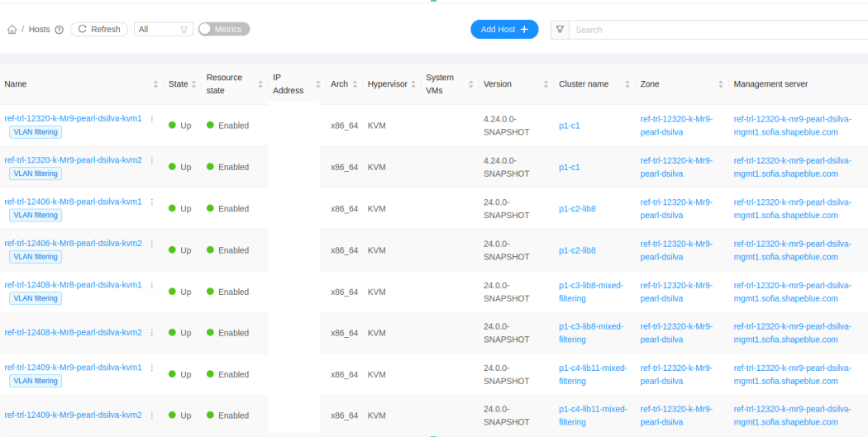Open management server link in 12409 kvm2 row
Image resolution: width=868 pixels, height=437 pixels.
point(793,416)
